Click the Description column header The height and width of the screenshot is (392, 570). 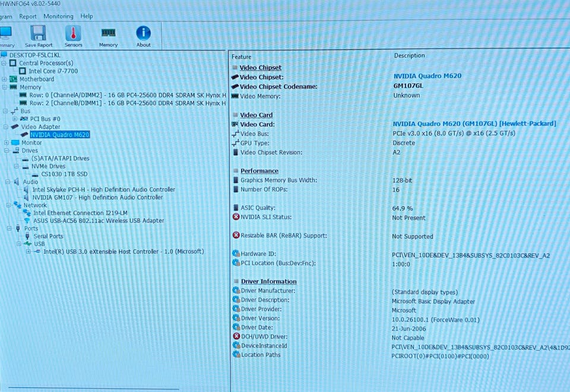click(x=409, y=56)
